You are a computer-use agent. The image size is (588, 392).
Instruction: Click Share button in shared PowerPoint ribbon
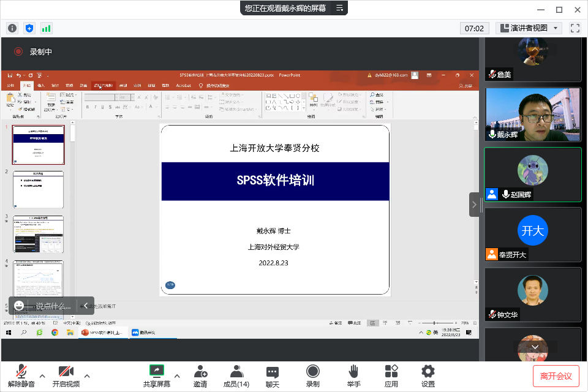[466, 86]
